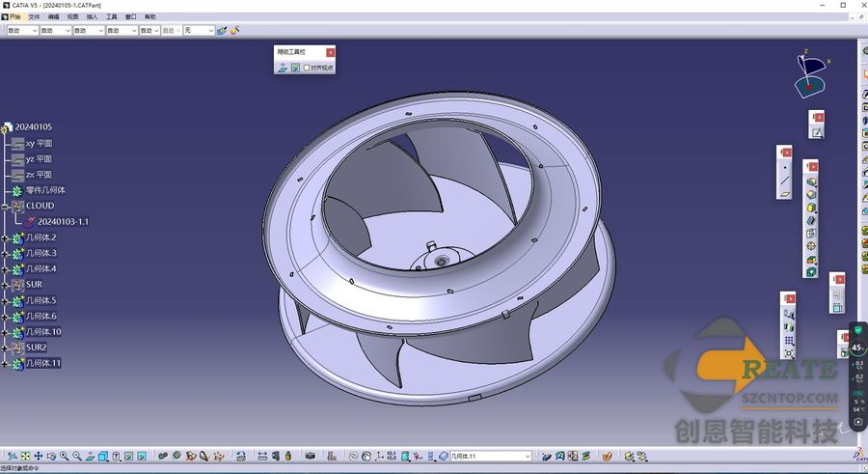Select 几何体.4 in the tree
868x474 pixels.
(x=41, y=268)
